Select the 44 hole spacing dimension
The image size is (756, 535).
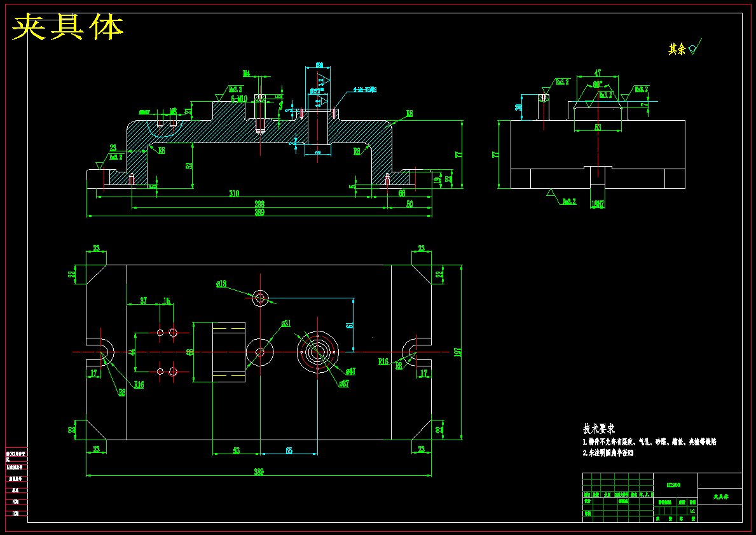pos(132,352)
